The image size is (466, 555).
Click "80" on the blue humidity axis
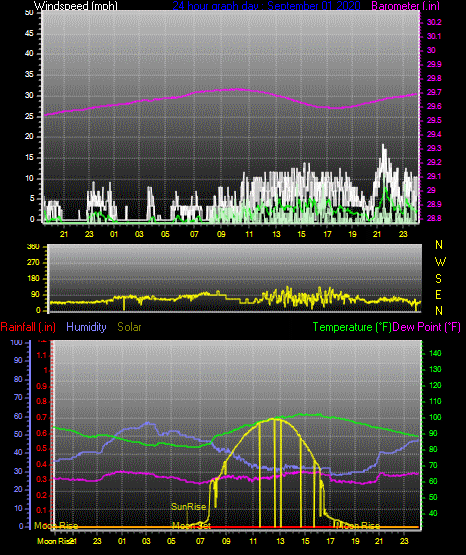point(18,379)
